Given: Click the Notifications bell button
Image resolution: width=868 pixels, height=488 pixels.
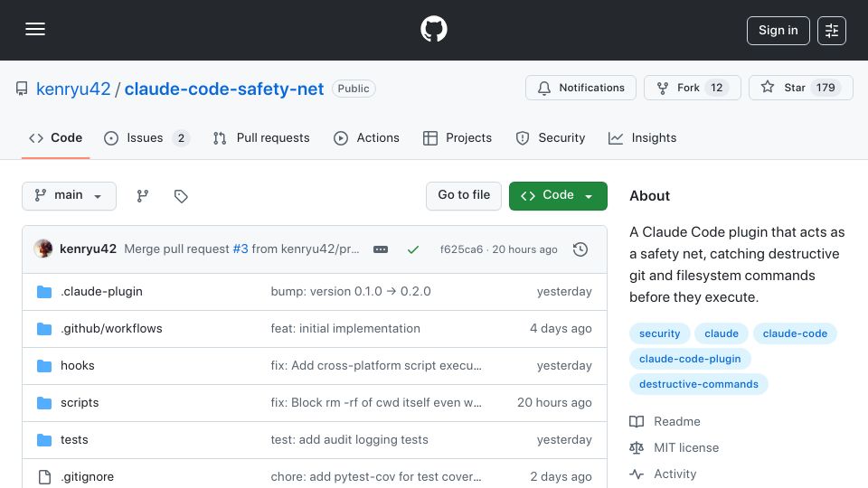Looking at the screenshot, I should click(x=580, y=88).
